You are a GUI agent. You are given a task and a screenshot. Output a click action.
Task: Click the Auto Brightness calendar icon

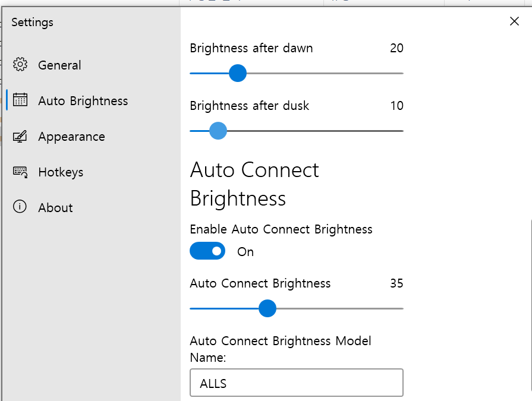pos(20,100)
